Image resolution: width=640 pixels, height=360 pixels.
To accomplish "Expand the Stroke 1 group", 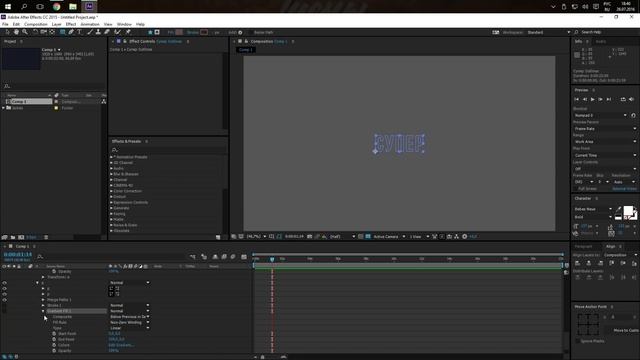I will coord(43,305).
